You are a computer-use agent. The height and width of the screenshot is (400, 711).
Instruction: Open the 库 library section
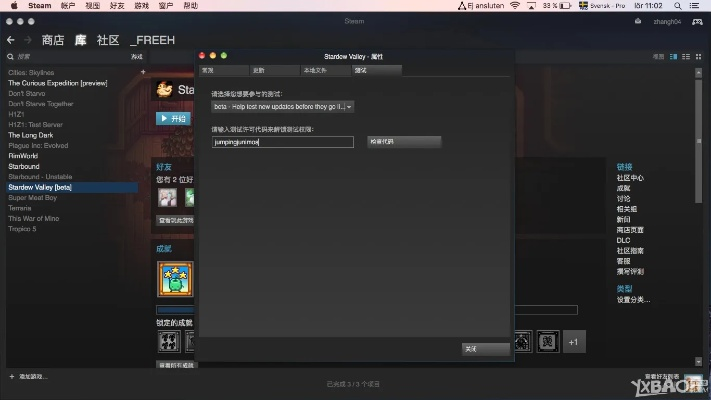pos(80,40)
